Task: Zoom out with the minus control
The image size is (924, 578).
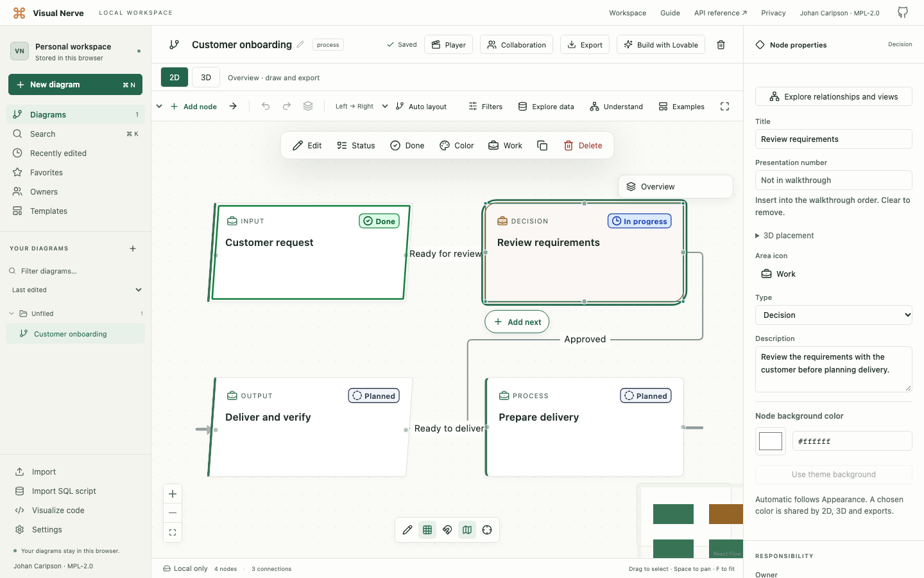Action: click(x=173, y=513)
